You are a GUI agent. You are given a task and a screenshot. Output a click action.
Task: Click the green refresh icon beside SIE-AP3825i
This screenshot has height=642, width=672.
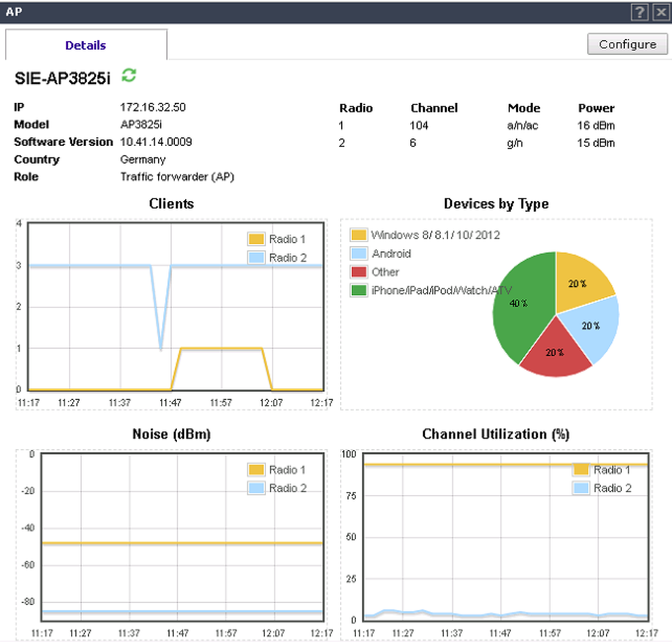coord(129,75)
